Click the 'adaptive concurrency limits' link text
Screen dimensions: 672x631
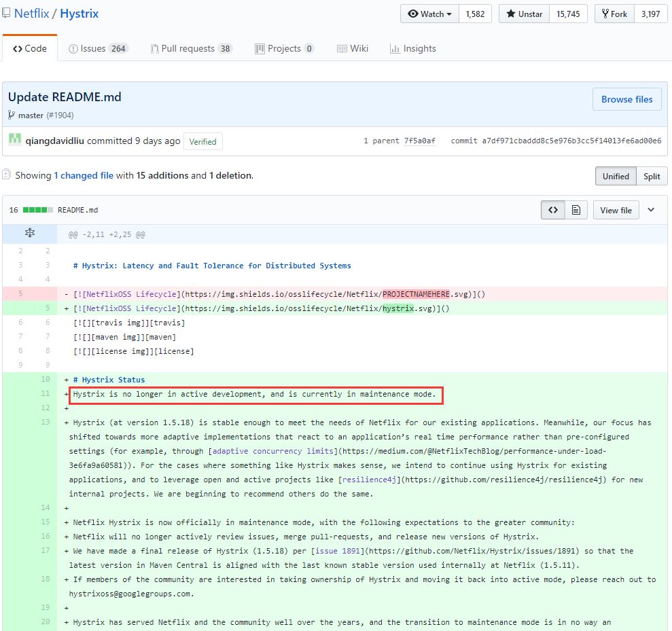[x=272, y=451]
